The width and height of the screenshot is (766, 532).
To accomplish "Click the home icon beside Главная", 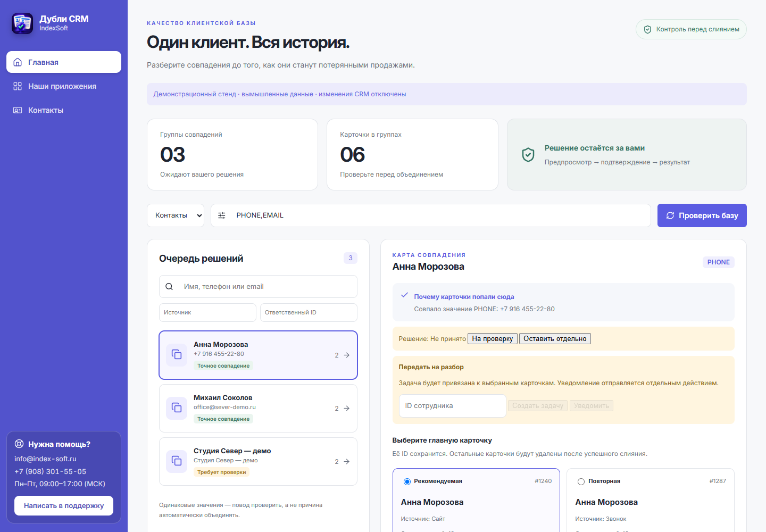I will (x=18, y=62).
